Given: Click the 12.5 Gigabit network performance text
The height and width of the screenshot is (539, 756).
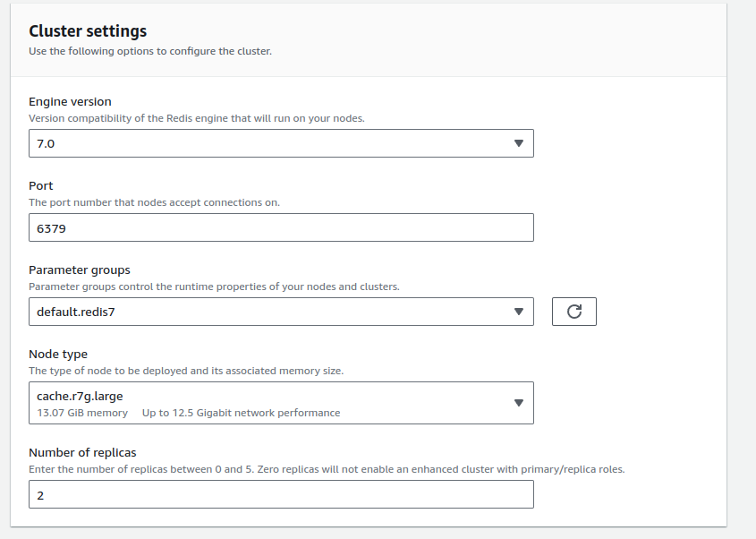Looking at the screenshot, I should coord(241,413).
